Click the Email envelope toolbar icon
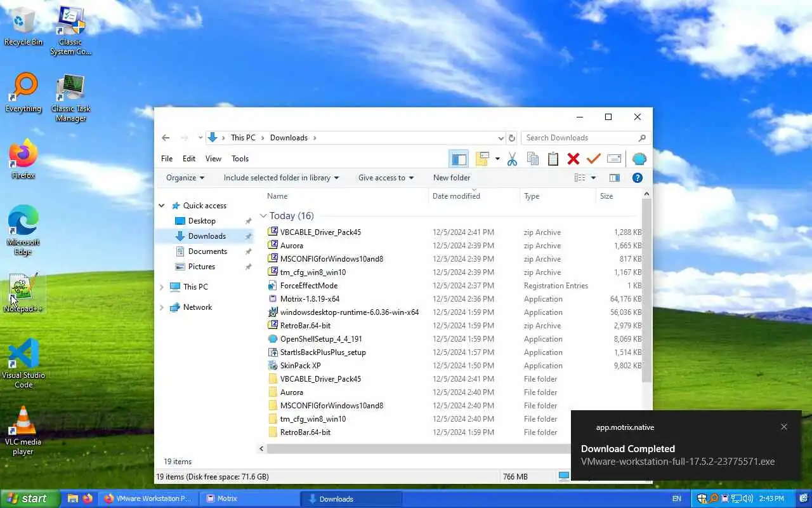The width and height of the screenshot is (812, 508). (x=614, y=159)
